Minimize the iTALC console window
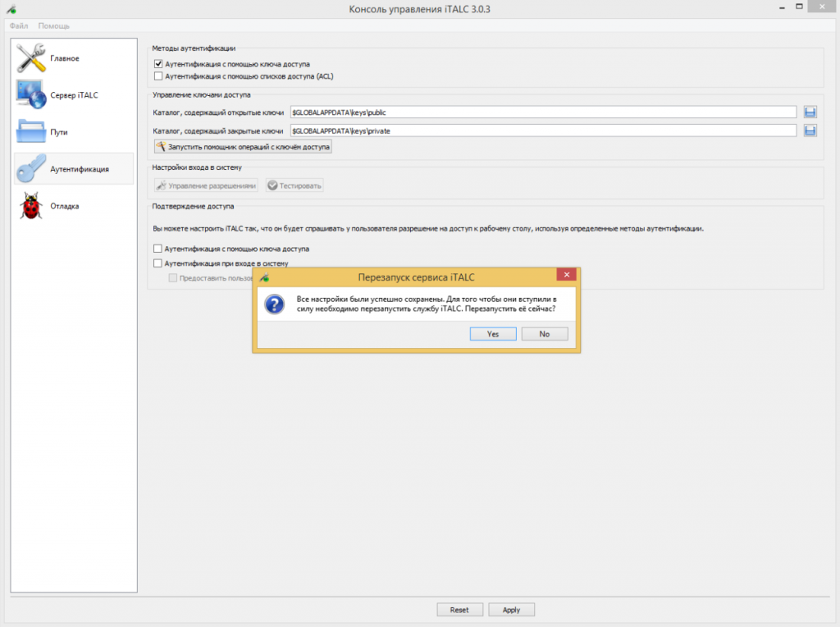Screen dimensions: 840x627 pyautogui.click(x=782, y=7)
